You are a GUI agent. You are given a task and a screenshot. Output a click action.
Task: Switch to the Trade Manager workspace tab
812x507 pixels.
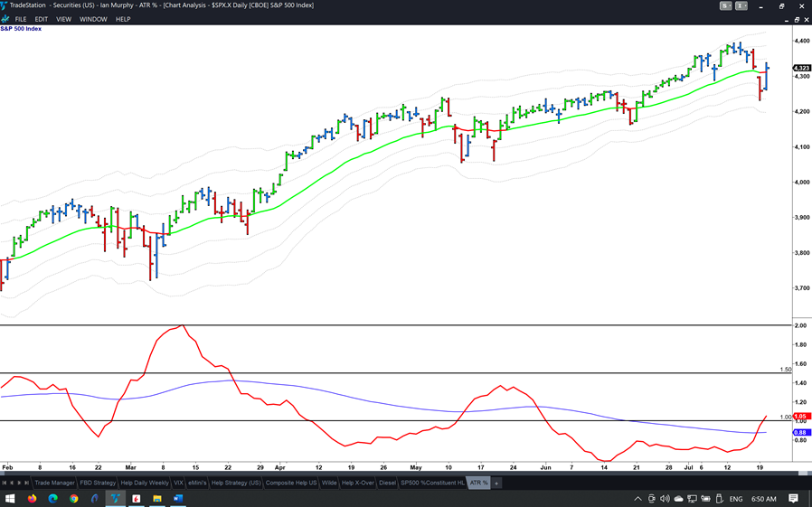pos(54,483)
